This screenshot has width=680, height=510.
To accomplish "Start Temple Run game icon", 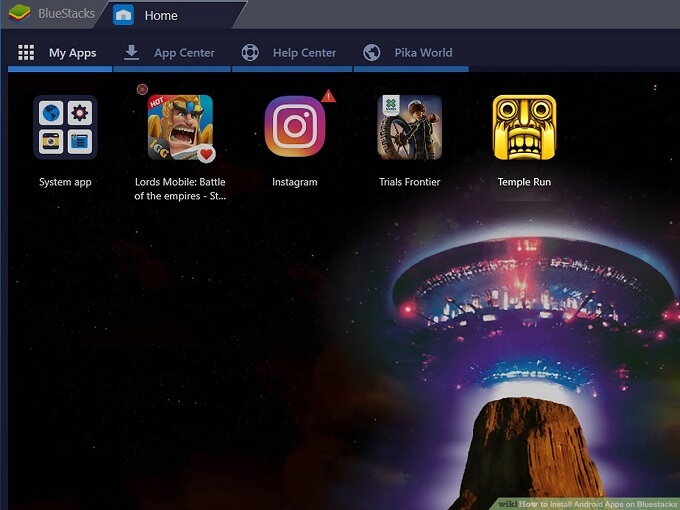I will click(x=524, y=127).
